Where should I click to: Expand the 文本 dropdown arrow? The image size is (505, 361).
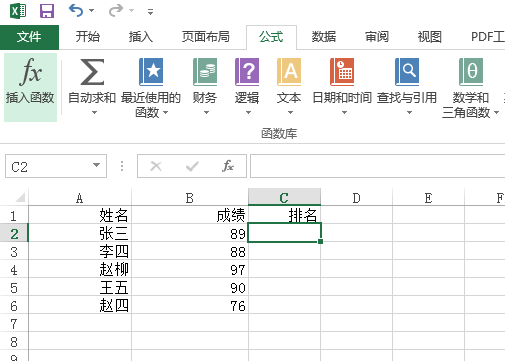[x=290, y=113]
